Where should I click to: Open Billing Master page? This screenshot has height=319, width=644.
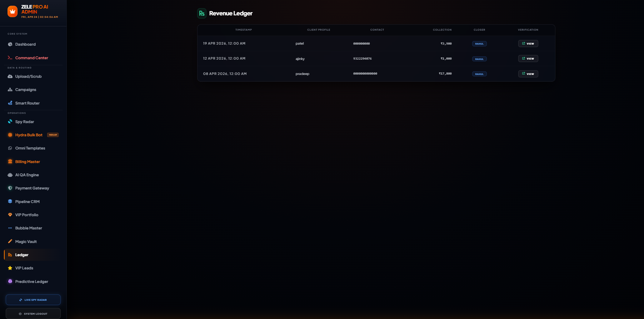tap(33, 161)
